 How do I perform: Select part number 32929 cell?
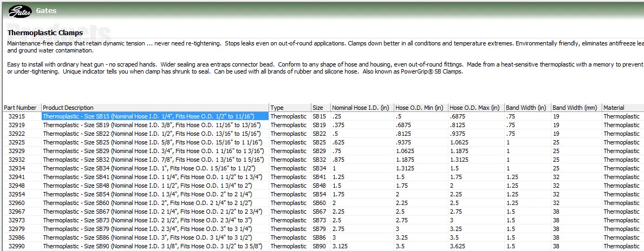click(x=22, y=151)
